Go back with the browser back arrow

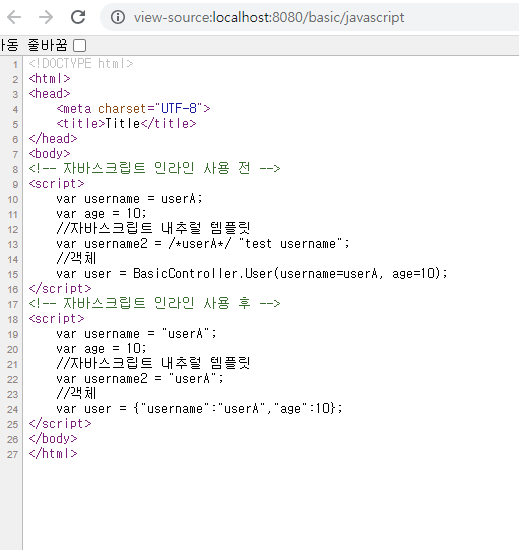14,17
